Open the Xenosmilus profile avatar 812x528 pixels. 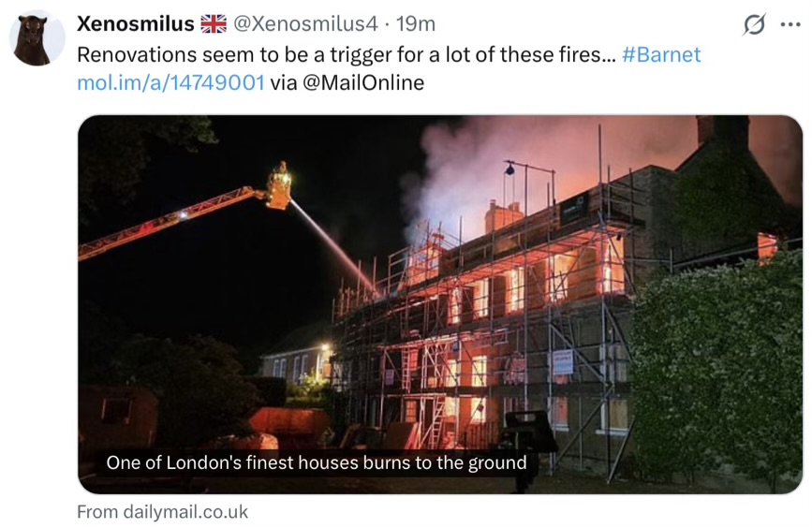(x=37, y=38)
